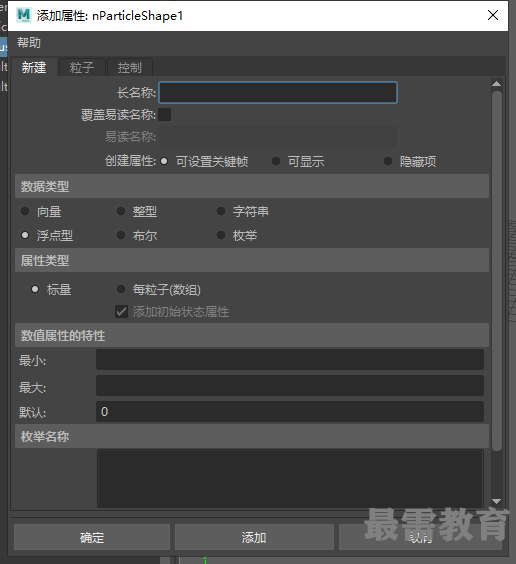The image size is (516, 564).
Task: Select the 可显示 radio option
Action: pyautogui.click(x=276, y=161)
